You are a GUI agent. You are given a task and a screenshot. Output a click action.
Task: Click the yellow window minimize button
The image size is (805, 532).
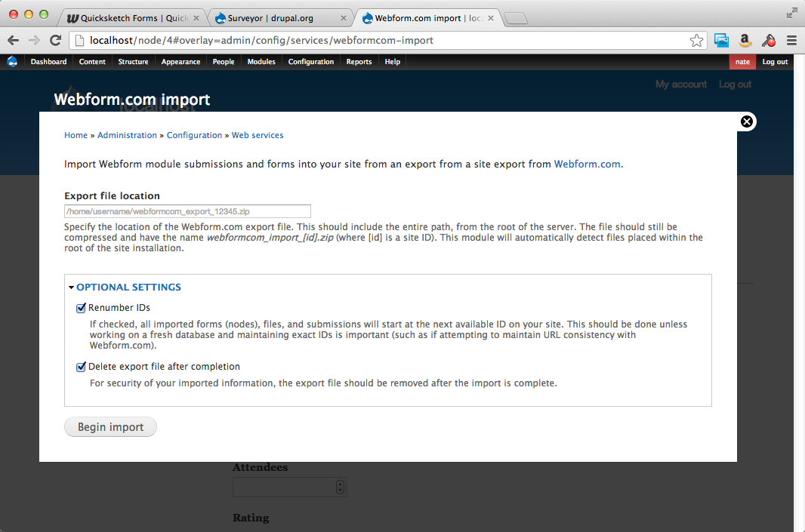pos(29,14)
